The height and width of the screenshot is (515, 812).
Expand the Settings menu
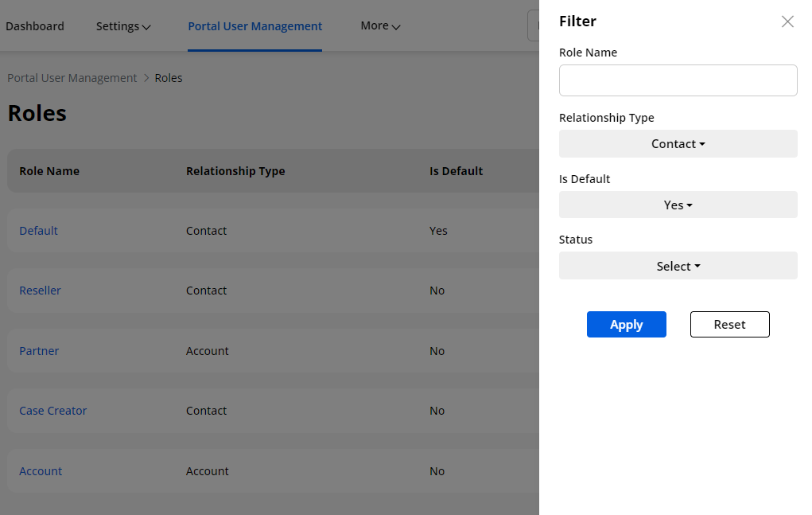[x=123, y=26]
